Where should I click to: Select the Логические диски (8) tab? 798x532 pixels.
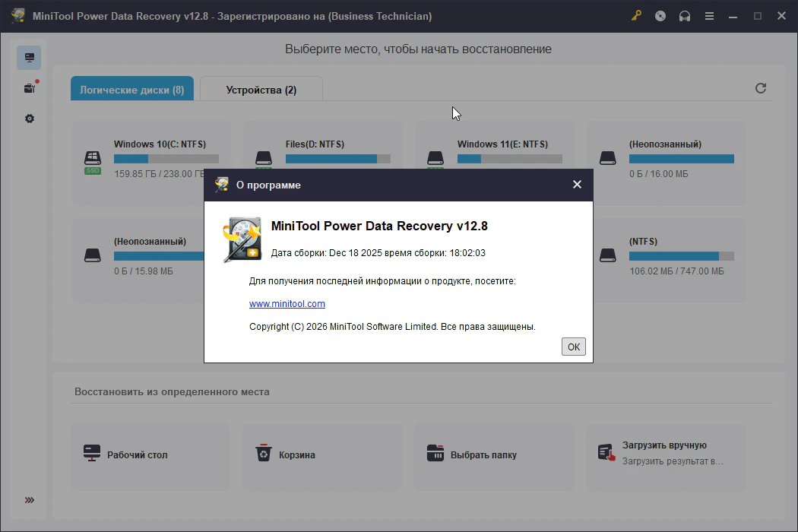pyautogui.click(x=132, y=90)
